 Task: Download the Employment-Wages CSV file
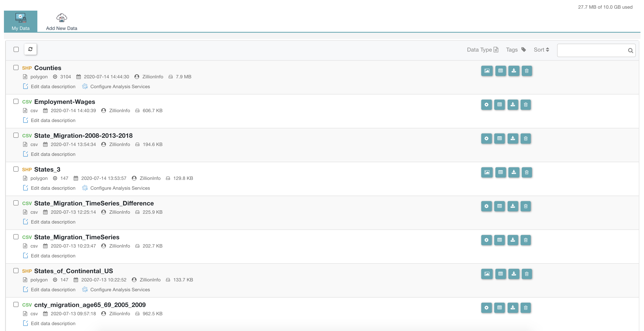point(512,104)
